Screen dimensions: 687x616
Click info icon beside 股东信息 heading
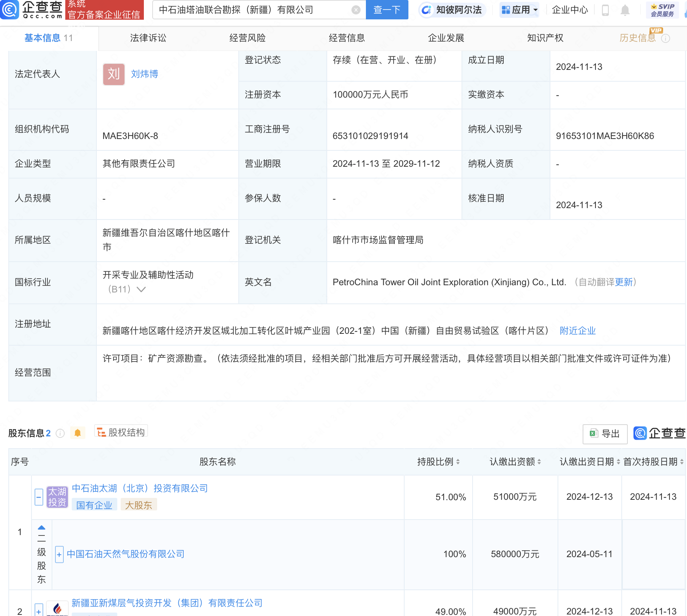[60, 433]
